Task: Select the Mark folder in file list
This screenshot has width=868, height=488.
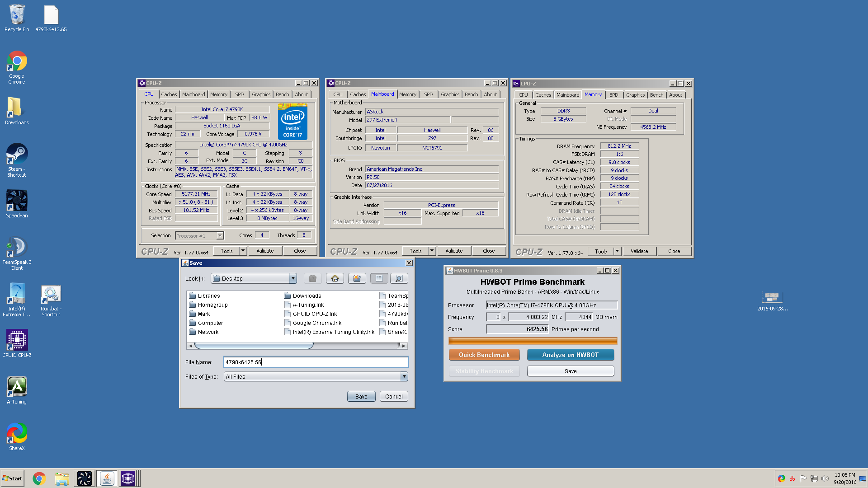Action: 199,314
